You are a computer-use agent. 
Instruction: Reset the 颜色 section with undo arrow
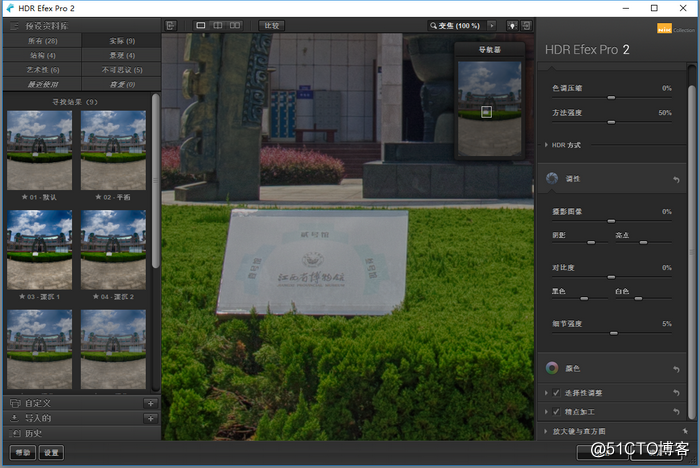click(x=676, y=369)
